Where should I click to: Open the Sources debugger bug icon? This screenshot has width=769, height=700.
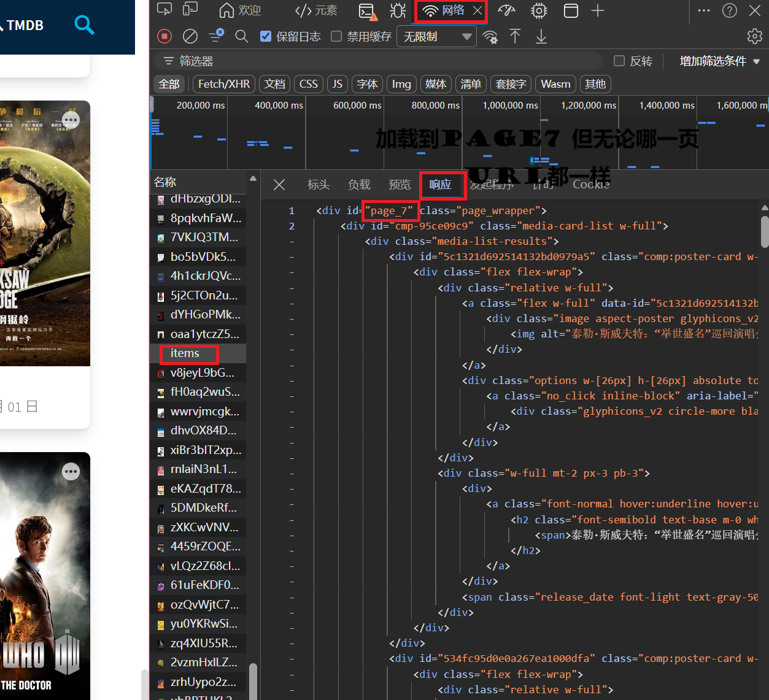tap(398, 10)
